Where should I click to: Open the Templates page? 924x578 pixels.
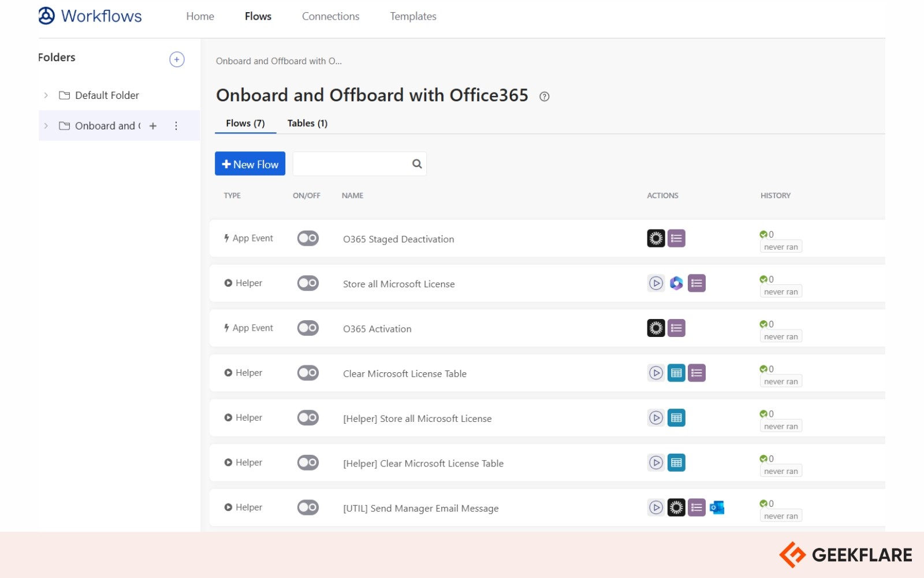point(413,16)
